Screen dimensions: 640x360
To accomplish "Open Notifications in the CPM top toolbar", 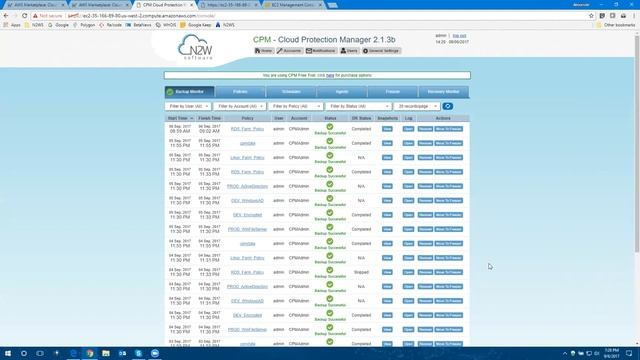I will click(321, 51).
